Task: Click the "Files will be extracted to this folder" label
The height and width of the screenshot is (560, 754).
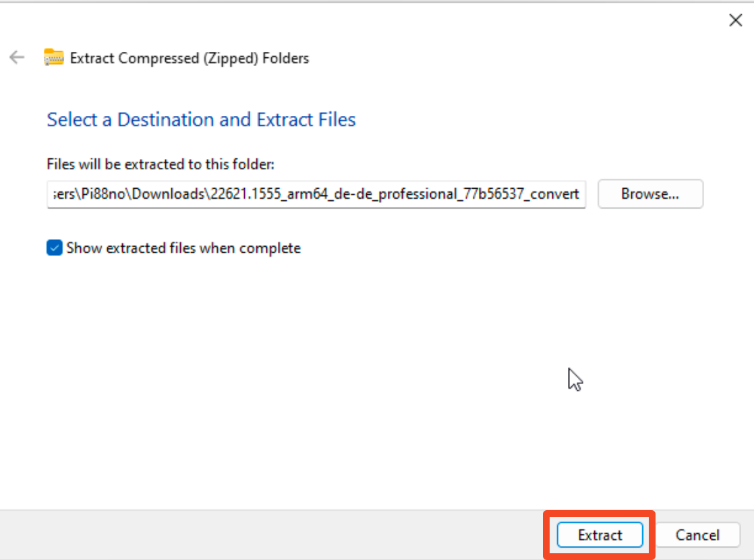Action: pos(161,164)
